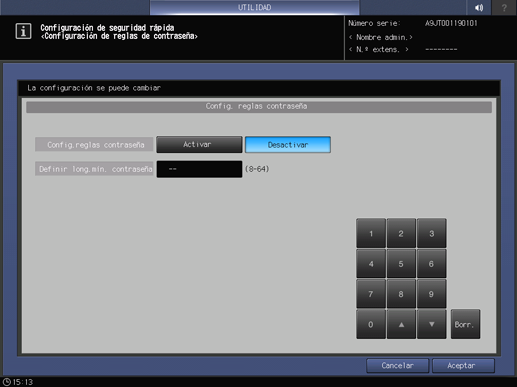Click the (8-64) range text
Image resolution: width=517 pixels, height=387 pixels.
pos(257,169)
